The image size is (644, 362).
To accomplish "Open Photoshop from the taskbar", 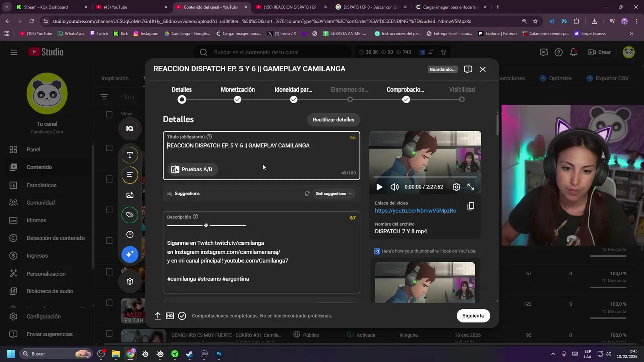I will 219,354.
